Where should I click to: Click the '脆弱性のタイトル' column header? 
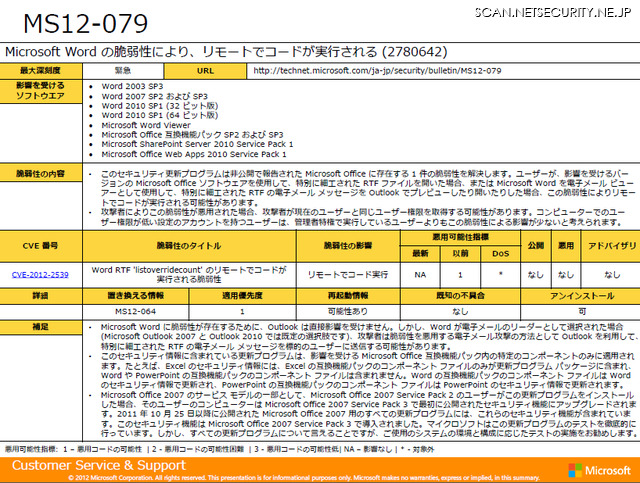189,246
